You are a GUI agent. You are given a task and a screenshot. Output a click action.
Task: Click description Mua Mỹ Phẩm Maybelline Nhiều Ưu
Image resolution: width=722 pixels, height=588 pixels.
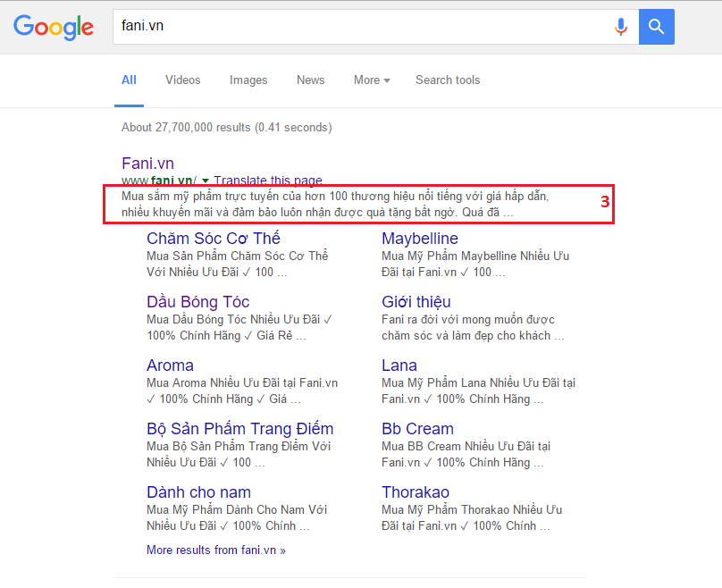tap(475, 264)
